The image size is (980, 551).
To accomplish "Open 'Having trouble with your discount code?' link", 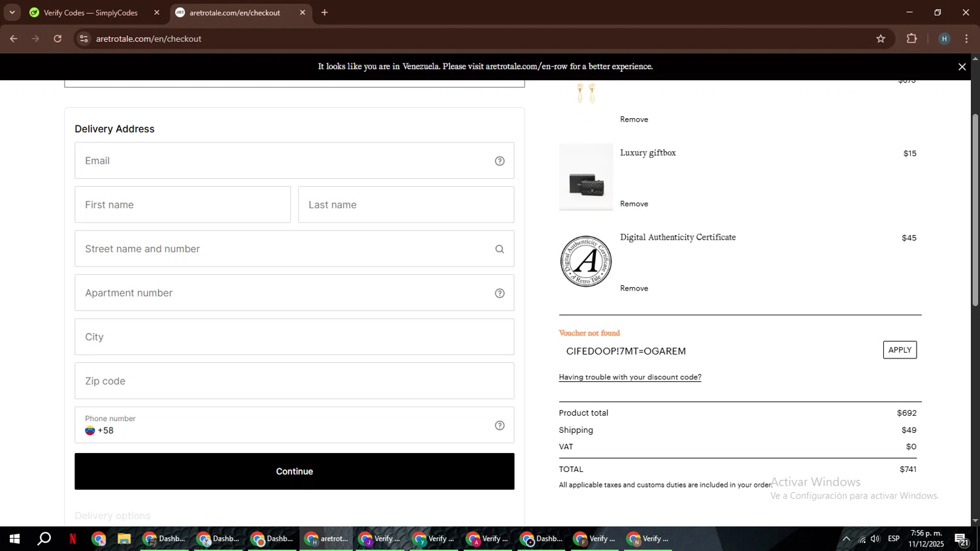I will (630, 377).
